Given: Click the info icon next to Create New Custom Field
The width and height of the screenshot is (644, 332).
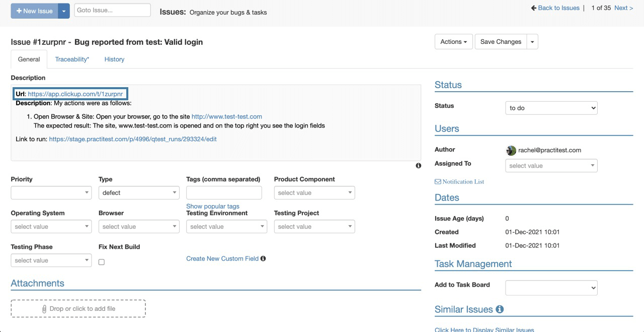Looking at the screenshot, I should (x=263, y=258).
